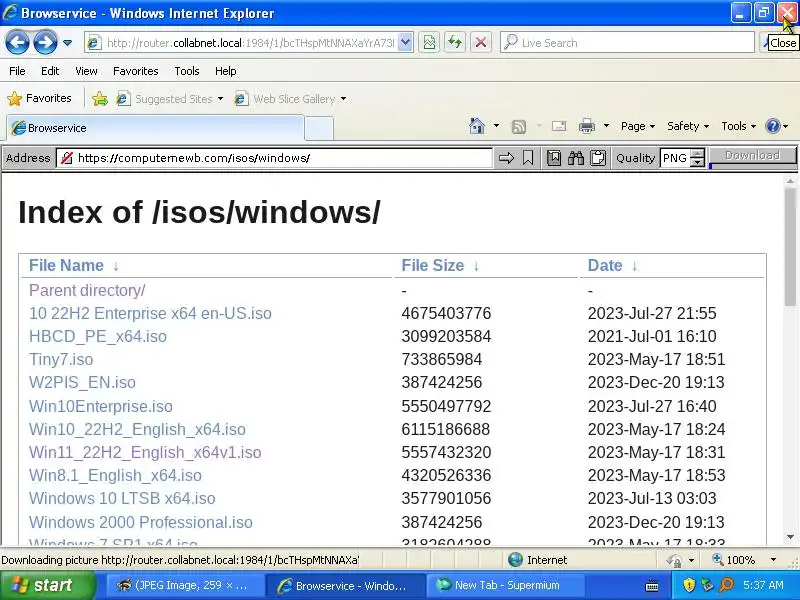This screenshot has height=600, width=800.
Task: Click the Quality PNG value field
Action: point(675,158)
